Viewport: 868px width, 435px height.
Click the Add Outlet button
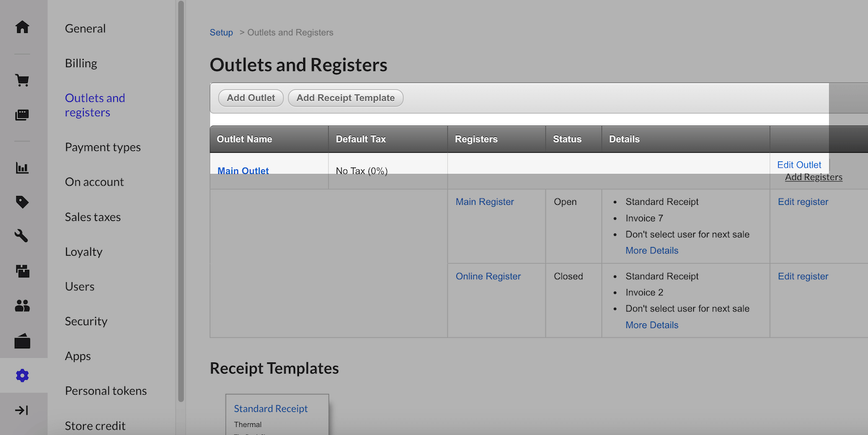250,98
